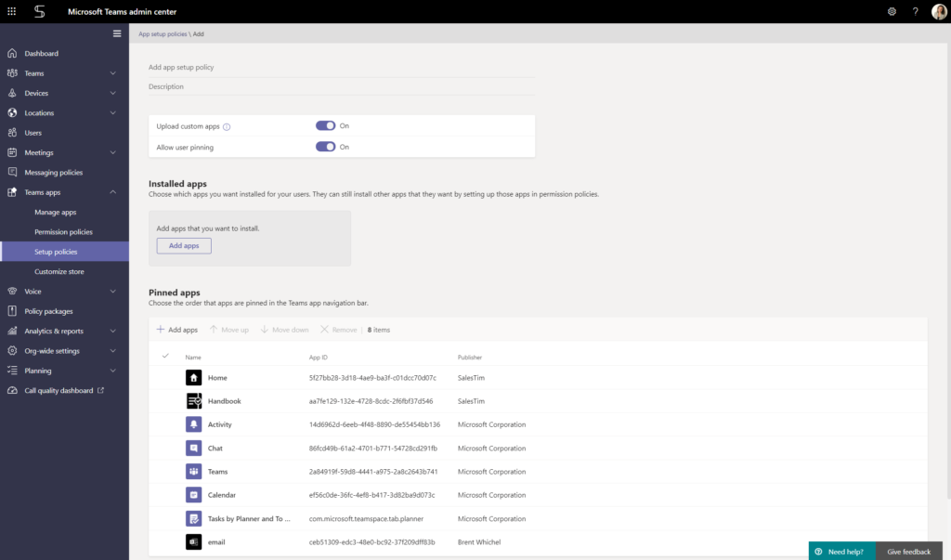The height and width of the screenshot is (560, 951).
Task: Expand the Analytics & reports chevron
Action: [x=112, y=332]
